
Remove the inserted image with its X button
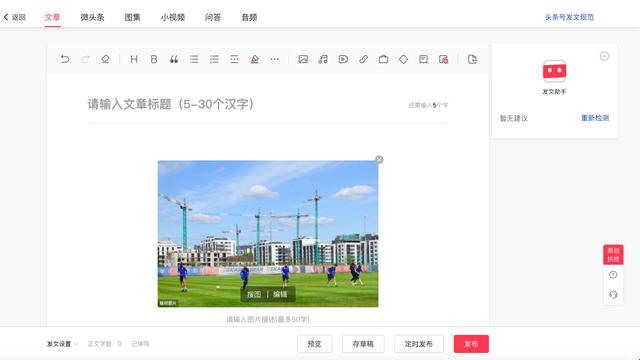379,160
